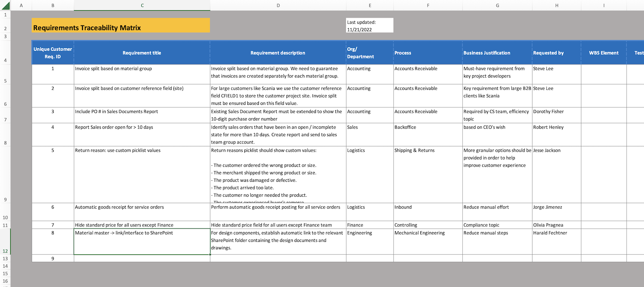644x287 pixels.
Task: Click 'Reduce manual effort' cell
Action: (497, 212)
